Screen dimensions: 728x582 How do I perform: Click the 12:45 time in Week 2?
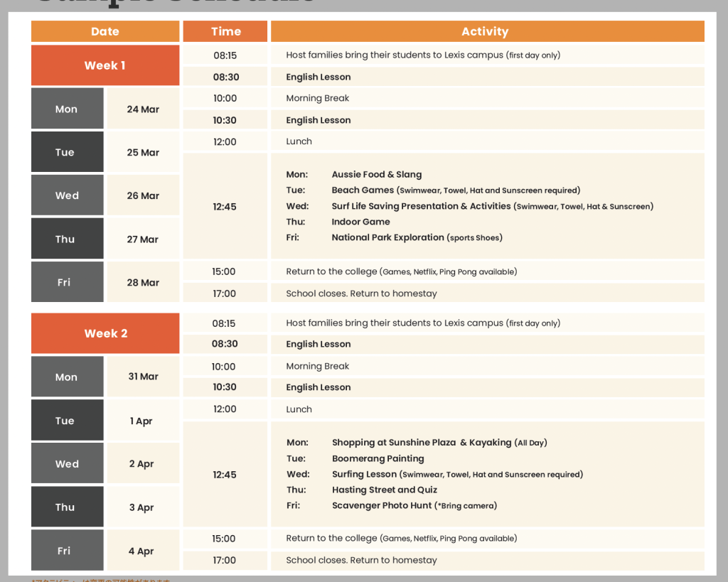(x=225, y=475)
